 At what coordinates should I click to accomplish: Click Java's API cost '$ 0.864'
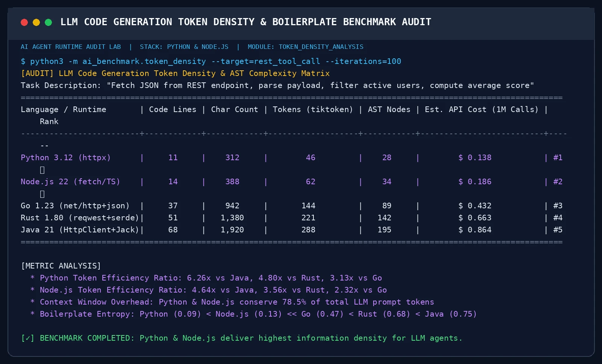pos(475,230)
